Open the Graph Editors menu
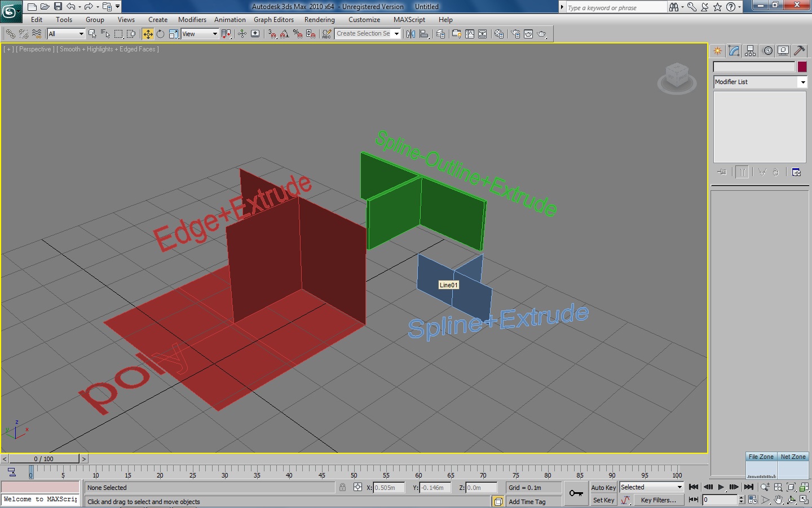This screenshot has height=508, width=812. (273, 20)
